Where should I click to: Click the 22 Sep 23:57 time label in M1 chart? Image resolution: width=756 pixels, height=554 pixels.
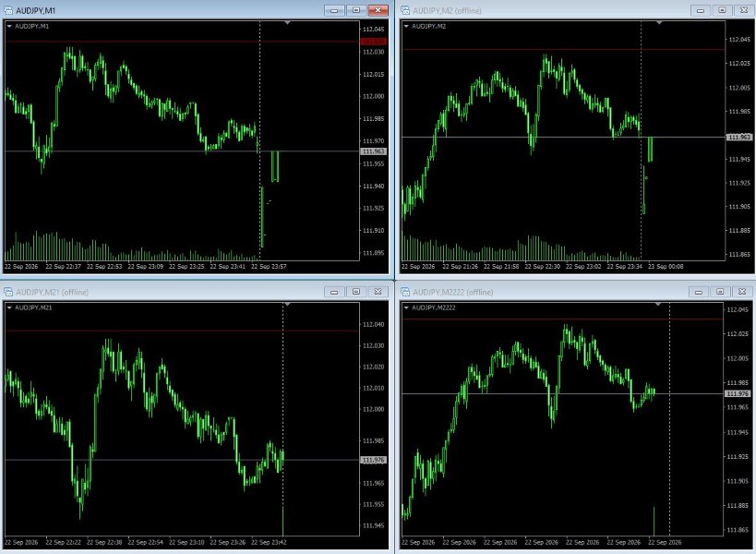[x=269, y=266]
